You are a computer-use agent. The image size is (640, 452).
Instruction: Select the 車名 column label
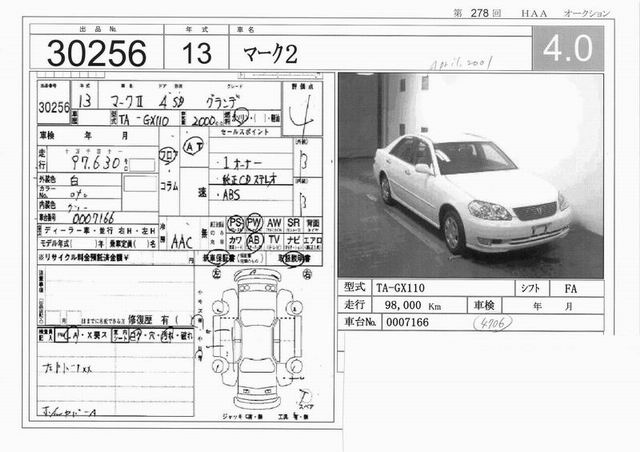click(246, 29)
